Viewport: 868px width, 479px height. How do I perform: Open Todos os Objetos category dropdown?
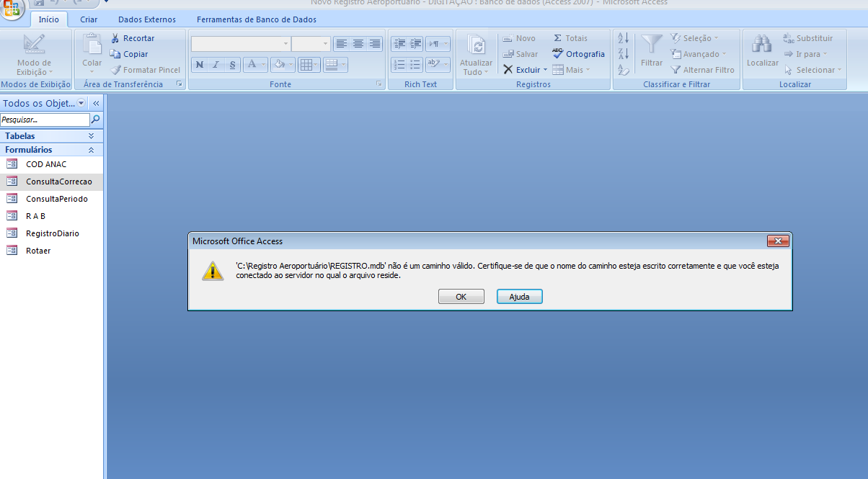(x=81, y=103)
